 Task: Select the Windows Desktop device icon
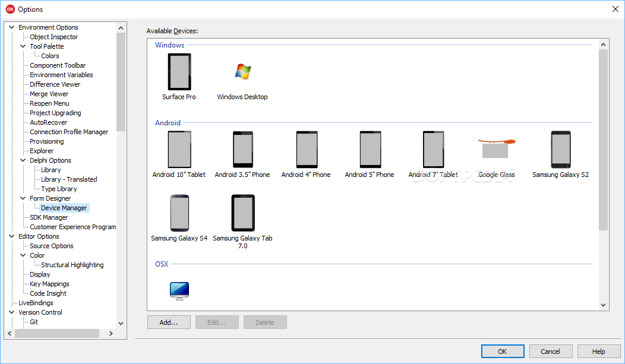click(243, 72)
